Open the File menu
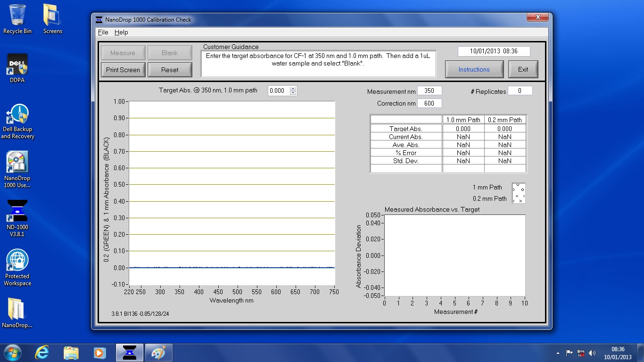644x362 pixels. coord(103,33)
